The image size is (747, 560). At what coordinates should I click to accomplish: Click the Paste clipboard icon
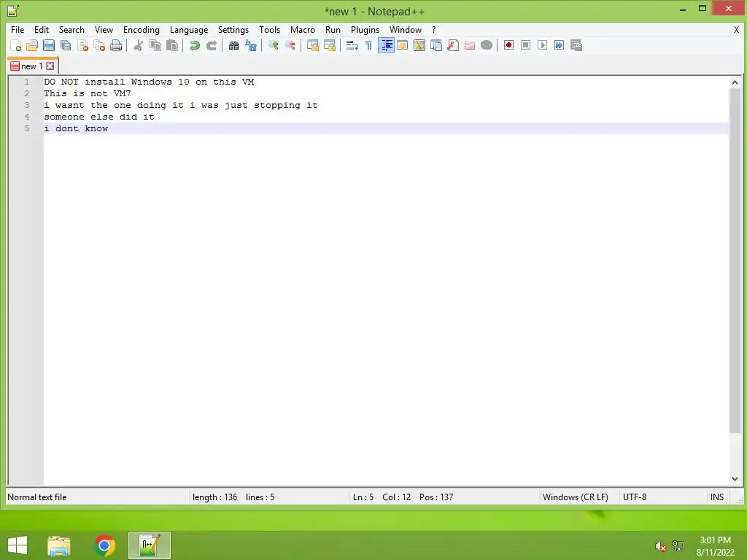point(172,45)
